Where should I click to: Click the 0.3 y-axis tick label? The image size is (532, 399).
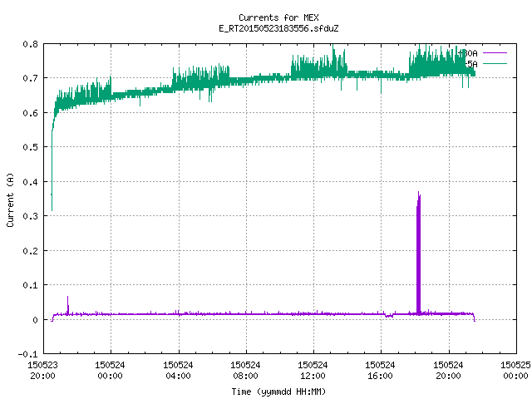pos(30,216)
